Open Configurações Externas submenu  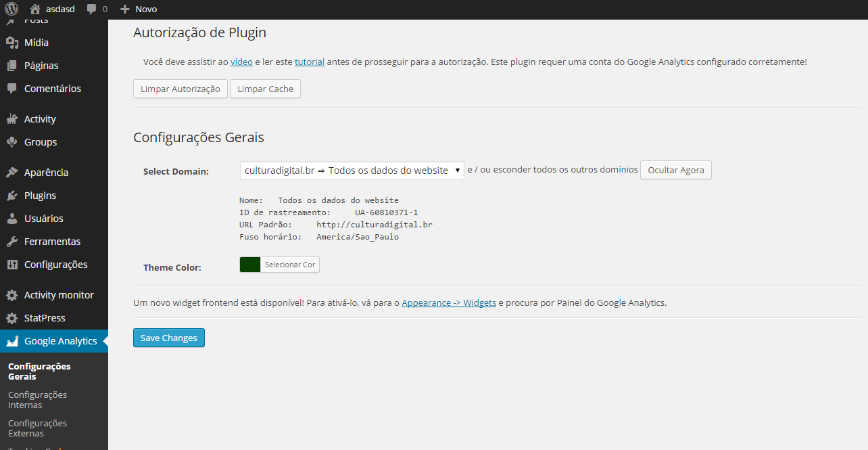(x=37, y=428)
